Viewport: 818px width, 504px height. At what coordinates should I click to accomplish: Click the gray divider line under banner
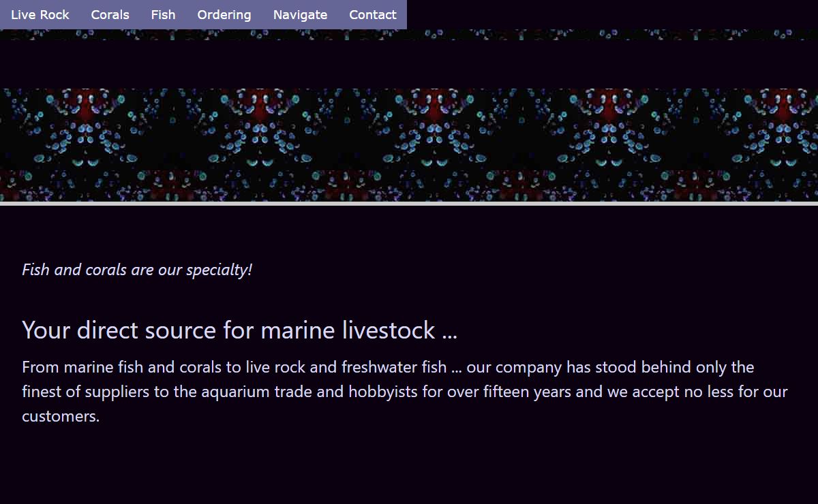(x=409, y=204)
